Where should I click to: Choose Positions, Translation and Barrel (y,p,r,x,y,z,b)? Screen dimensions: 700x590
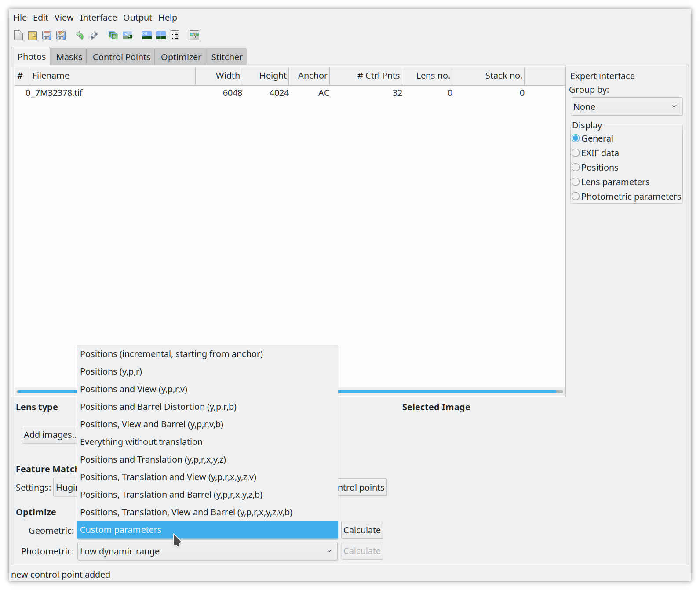coord(208,495)
